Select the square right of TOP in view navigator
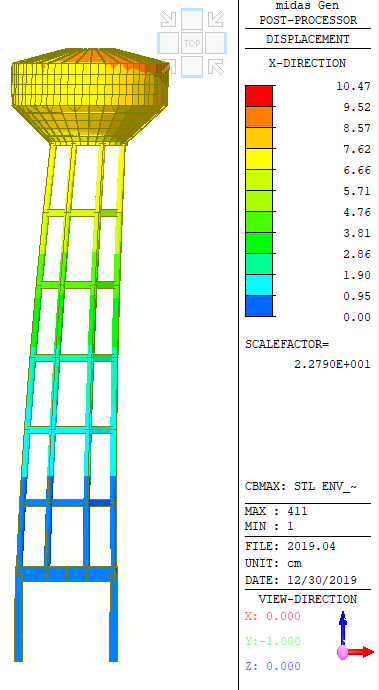This screenshot has height=690, width=379. 216,43
